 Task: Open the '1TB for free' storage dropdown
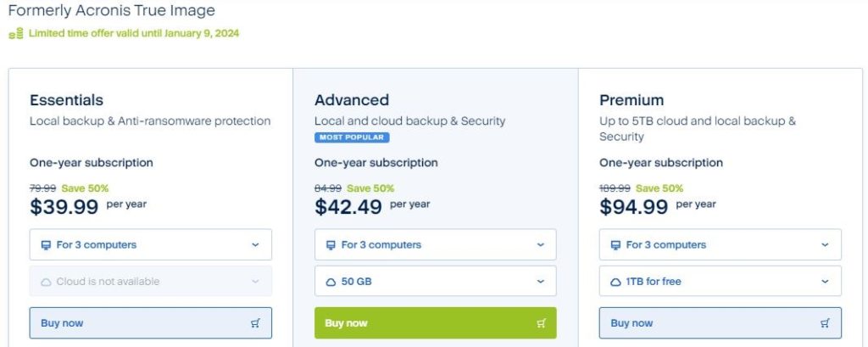tap(721, 281)
